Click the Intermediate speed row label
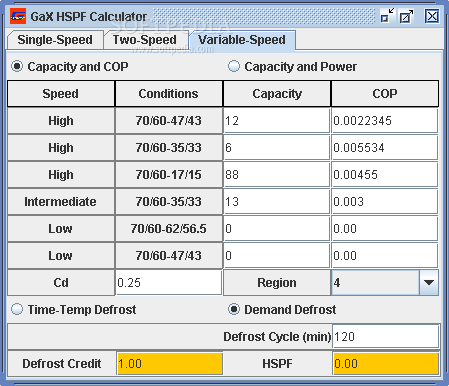449x386 pixels. 61,202
